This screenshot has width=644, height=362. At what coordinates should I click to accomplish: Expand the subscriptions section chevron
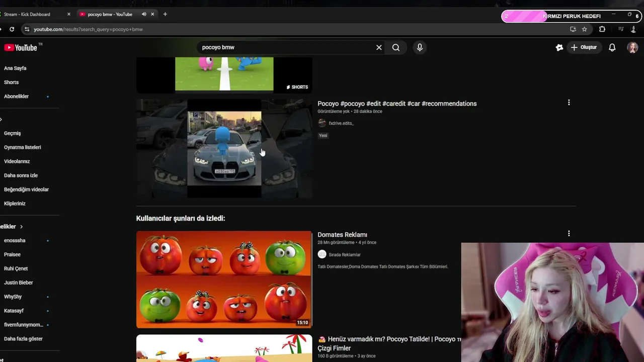tap(21, 227)
